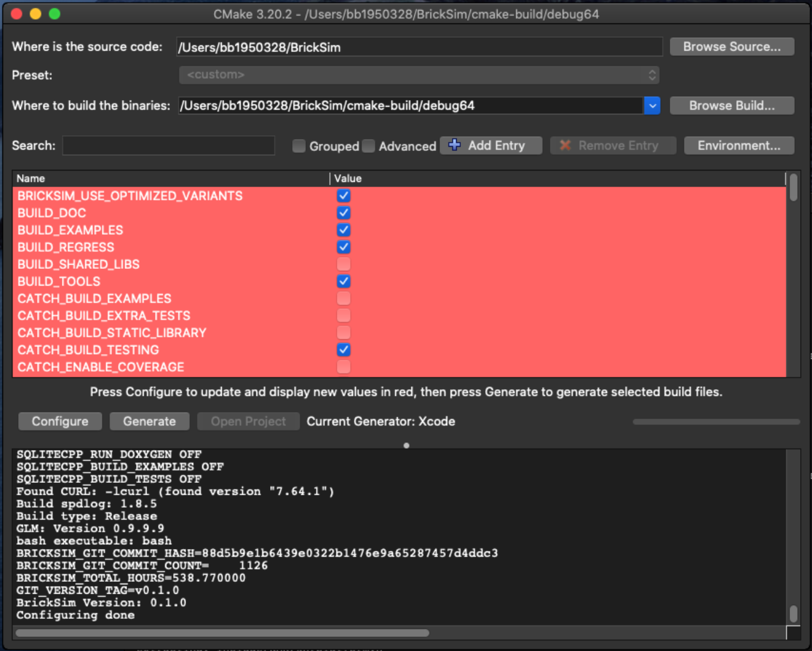Screen dimensions: 812x651
Task: Select BRICKSIM_USE_OPTIMIZED_VARIANTS entry name
Action: point(130,196)
